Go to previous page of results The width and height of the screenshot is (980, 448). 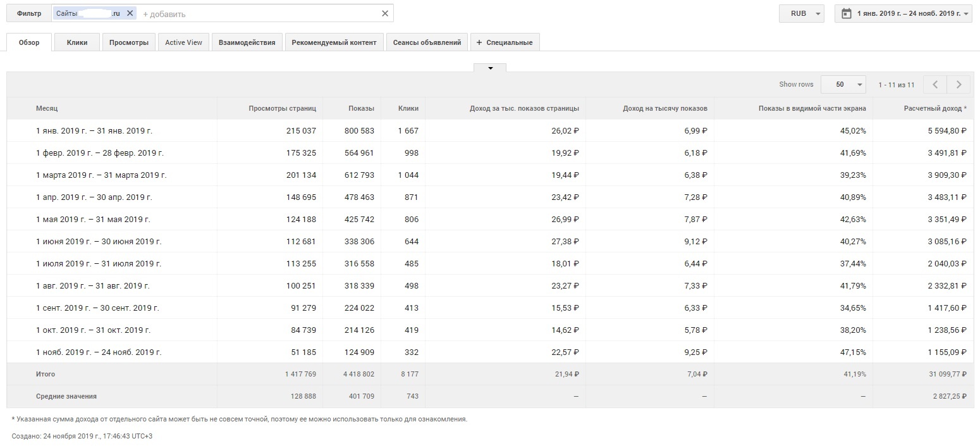pyautogui.click(x=934, y=85)
